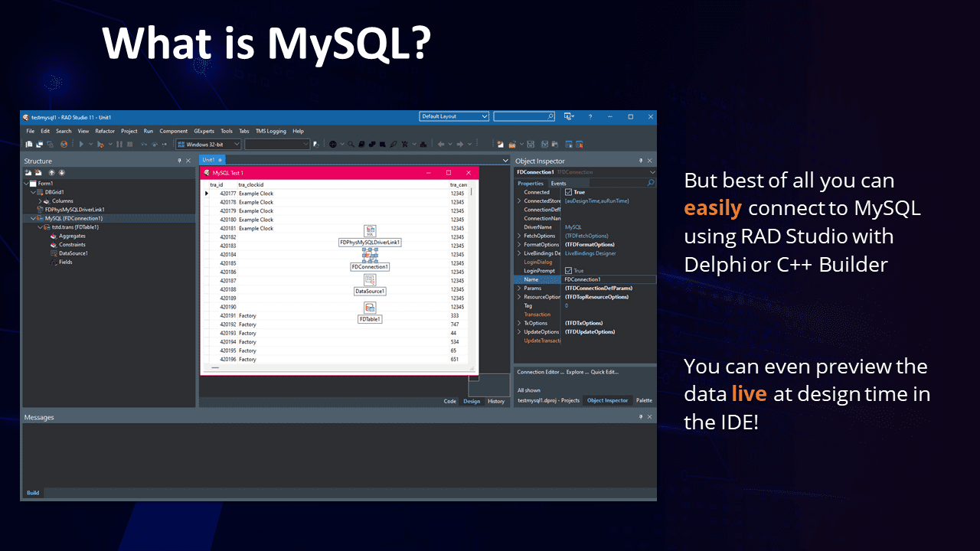This screenshot has height=551, width=980.
Task: Expand the UpdateOptions property
Action: (519, 332)
